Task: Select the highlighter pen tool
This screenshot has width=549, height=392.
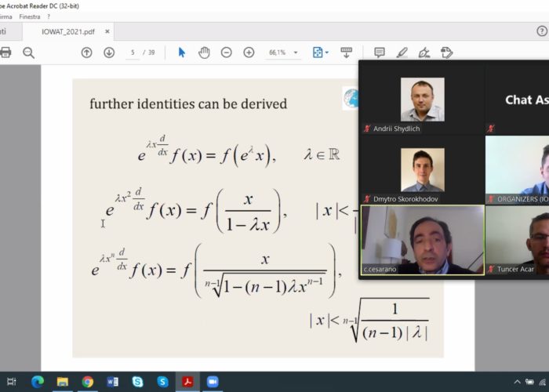Action: click(x=402, y=53)
